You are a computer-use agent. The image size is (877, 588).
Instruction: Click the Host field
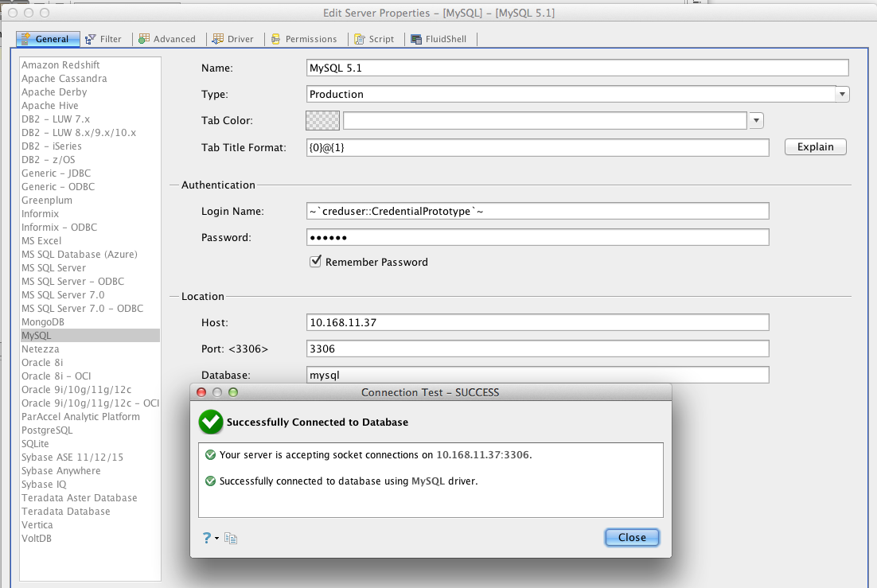(537, 322)
